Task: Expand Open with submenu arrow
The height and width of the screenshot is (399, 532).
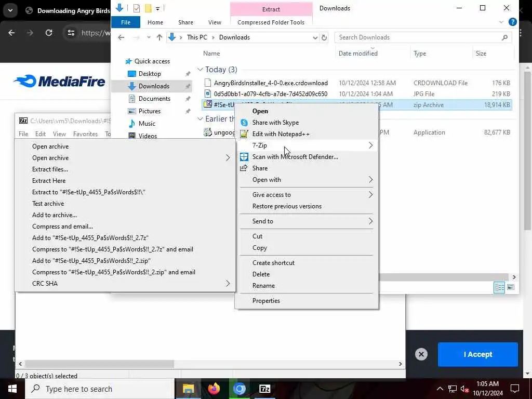Action: [x=370, y=179]
